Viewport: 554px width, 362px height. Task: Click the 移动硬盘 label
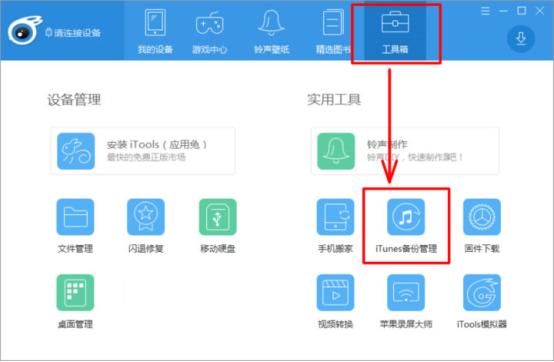(x=218, y=249)
